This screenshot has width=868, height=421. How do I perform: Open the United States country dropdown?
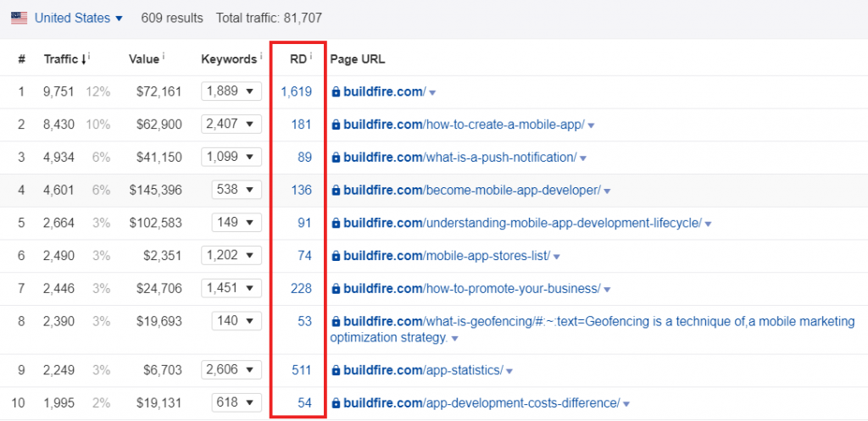[78, 18]
